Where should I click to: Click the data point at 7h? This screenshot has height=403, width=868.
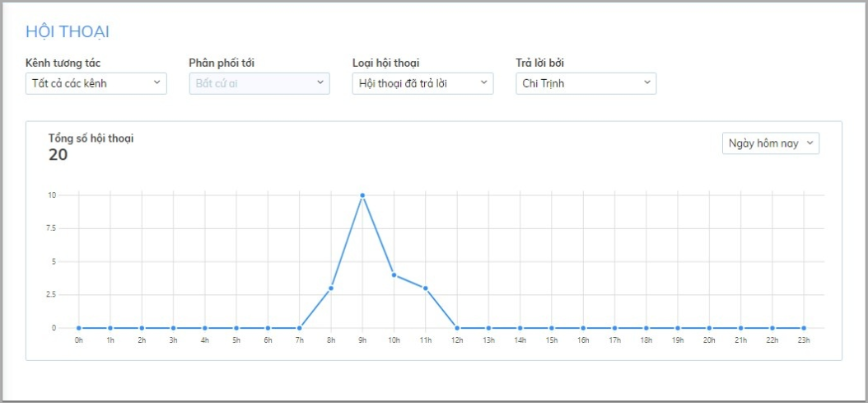pyautogui.click(x=300, y=328)
